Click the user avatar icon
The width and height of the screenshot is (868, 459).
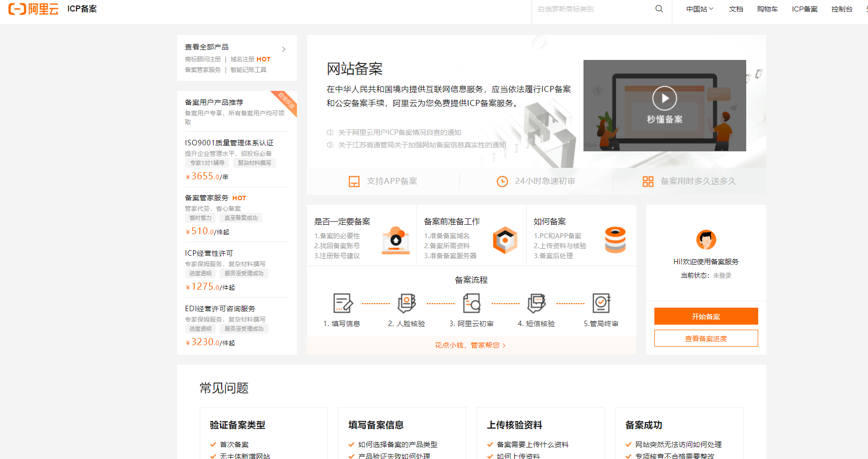706,240
